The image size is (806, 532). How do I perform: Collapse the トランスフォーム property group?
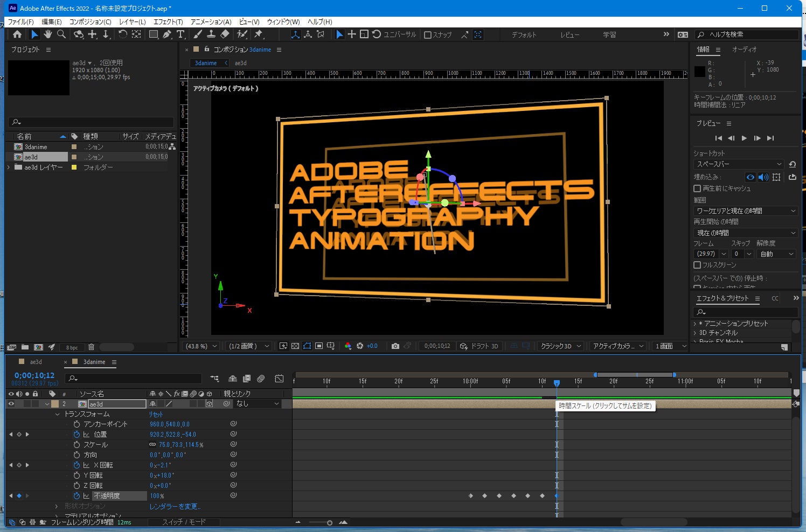[x=57, y=415]
